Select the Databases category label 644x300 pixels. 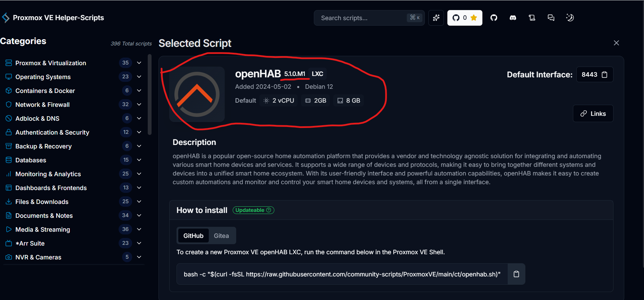tap(31, 160)
